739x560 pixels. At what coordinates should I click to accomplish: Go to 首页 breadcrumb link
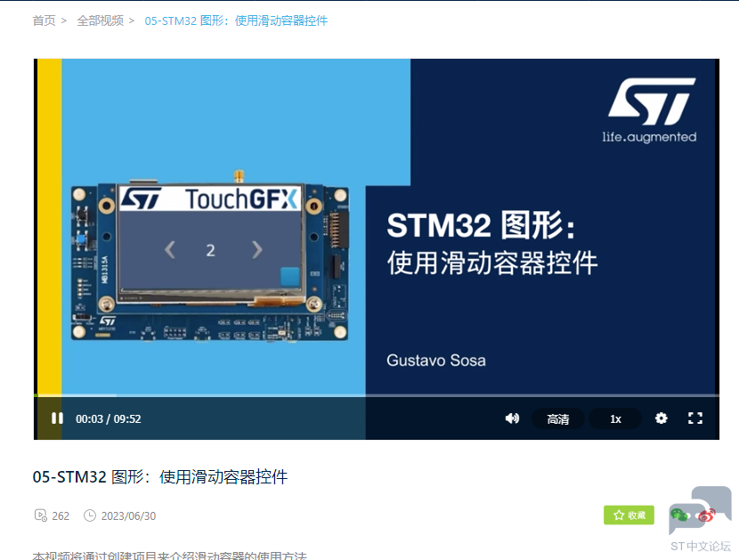point(44,20)
